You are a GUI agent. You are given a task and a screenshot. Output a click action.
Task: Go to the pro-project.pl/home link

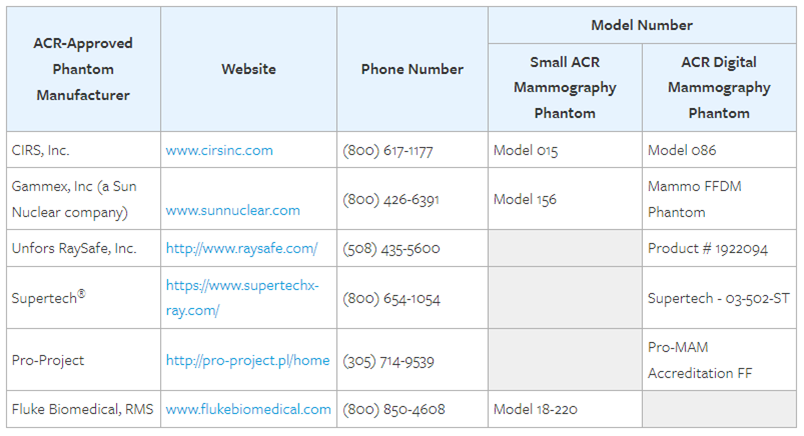point(247,360)
